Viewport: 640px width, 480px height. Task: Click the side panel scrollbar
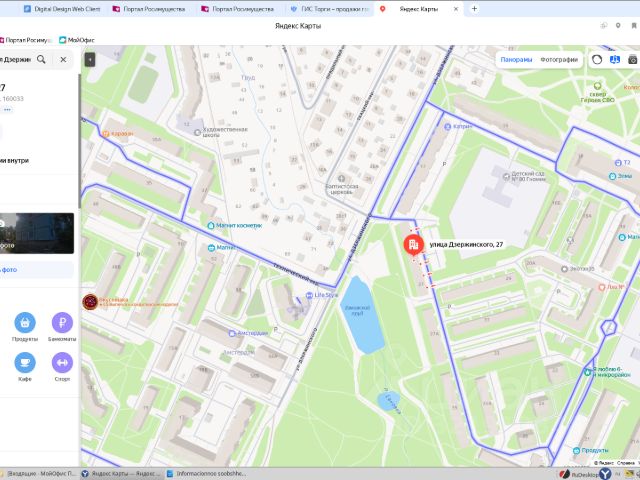[x=80, y=141]
